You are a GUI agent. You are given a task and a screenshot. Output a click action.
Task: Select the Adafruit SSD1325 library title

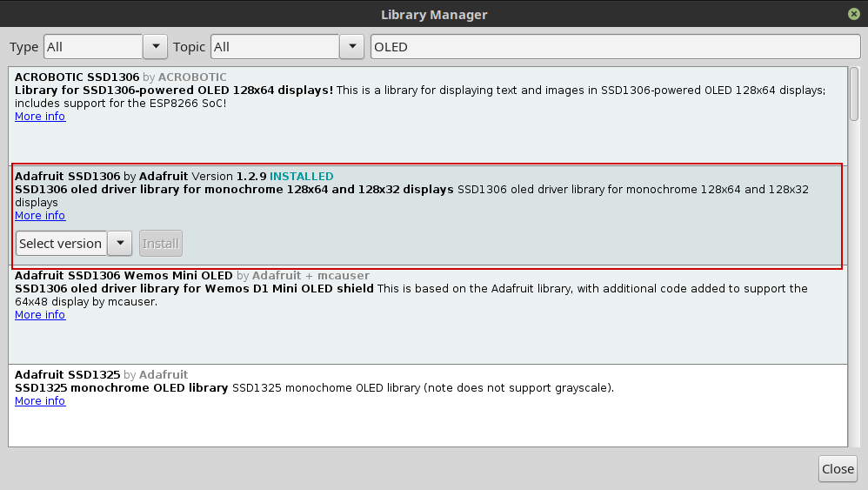(68, 374)
